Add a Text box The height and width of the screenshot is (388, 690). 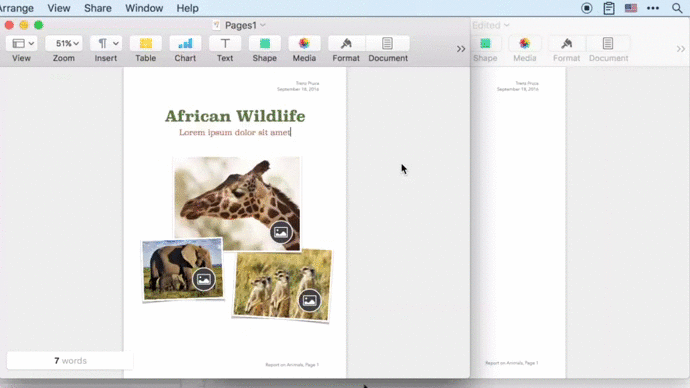[x=225, y=43]
